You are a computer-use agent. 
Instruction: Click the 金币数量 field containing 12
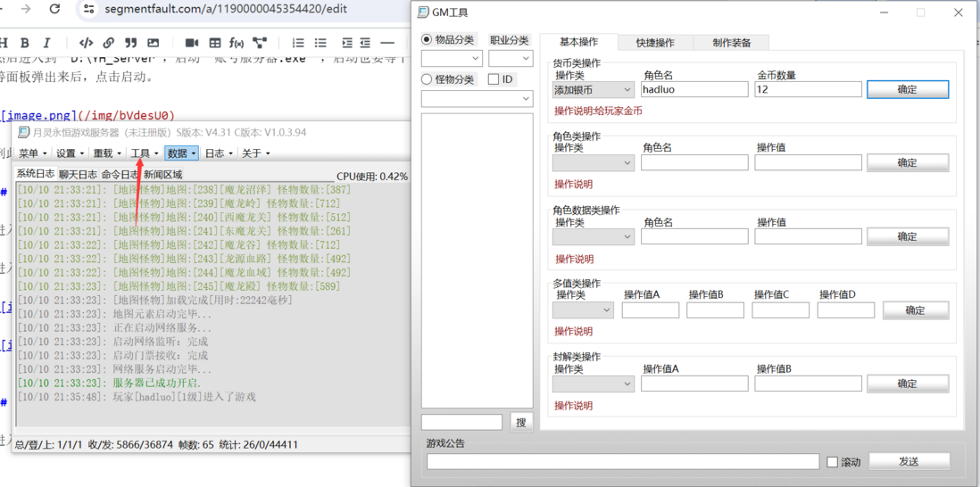(808, 89)
